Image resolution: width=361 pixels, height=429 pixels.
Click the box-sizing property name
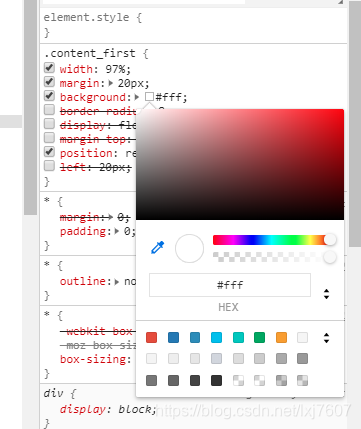coord(92,359)
